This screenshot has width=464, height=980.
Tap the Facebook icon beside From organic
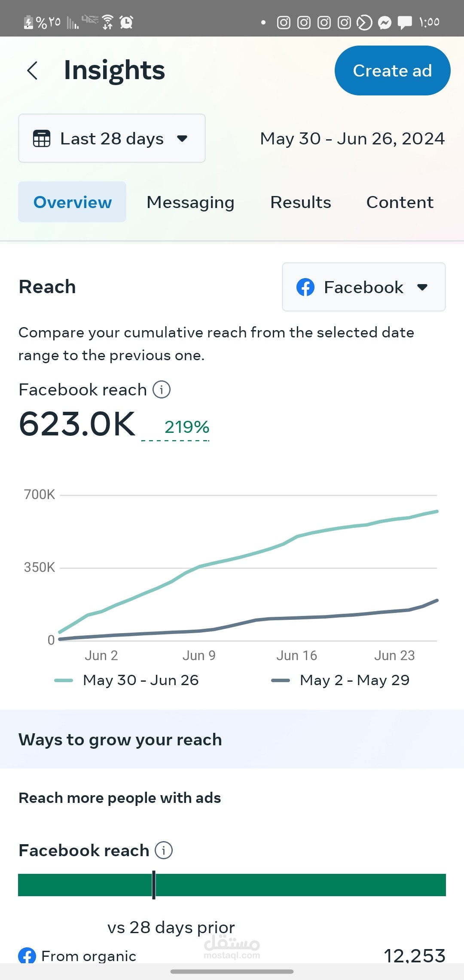[27, 955]
